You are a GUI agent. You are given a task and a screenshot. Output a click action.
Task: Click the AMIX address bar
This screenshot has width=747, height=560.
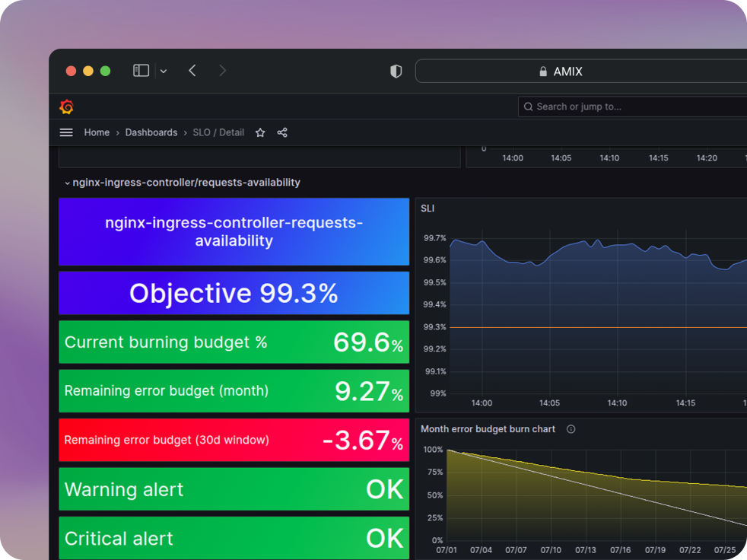[x=581, y=71]
